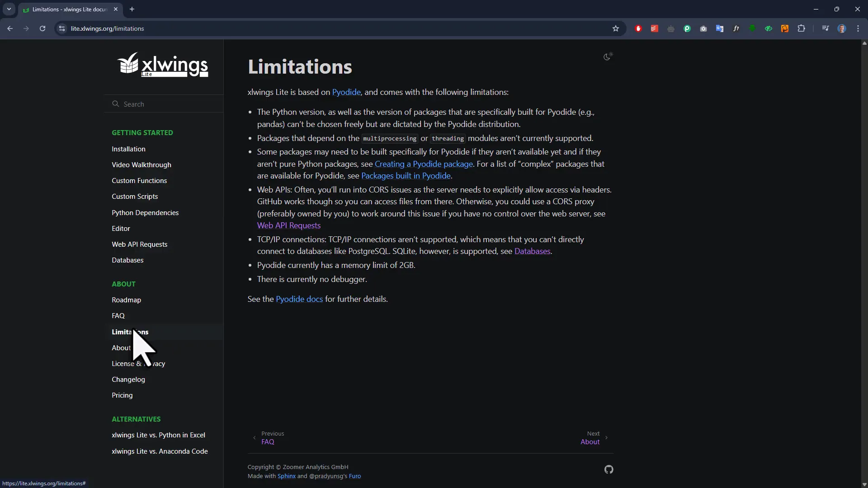Viewport: 868px width, 488px height.
Task: Show the reading list side panel
Action: click(825, 28)
